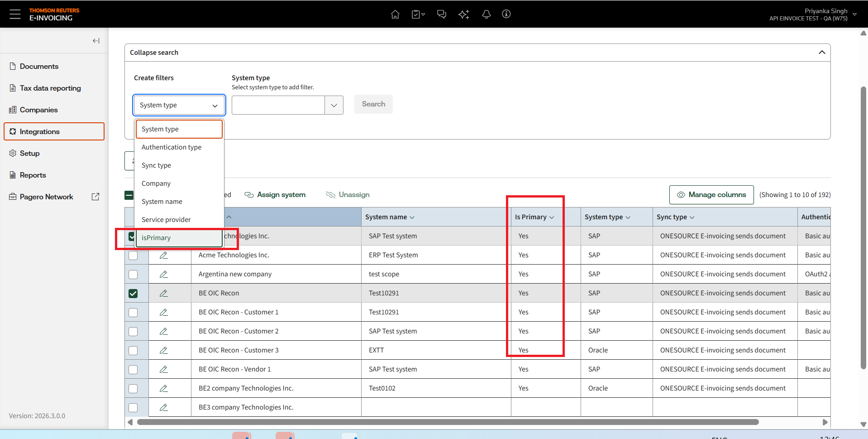This screenshot has height=439, width=868.
Task: Check the Acme row with ERP Test System
Action: [x=133, y=256]
